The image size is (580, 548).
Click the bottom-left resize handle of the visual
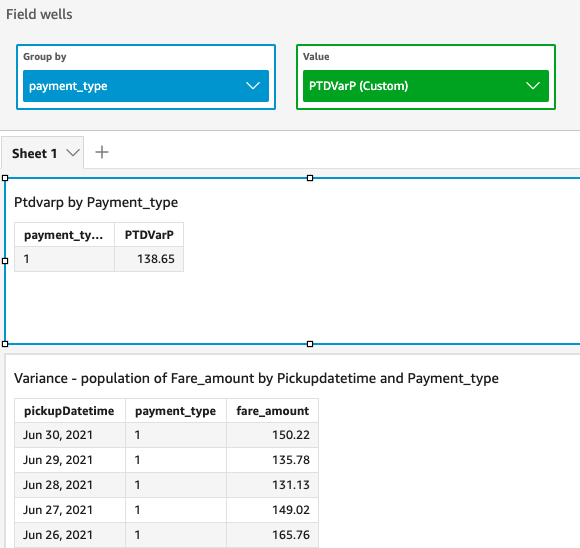point(5,344)
